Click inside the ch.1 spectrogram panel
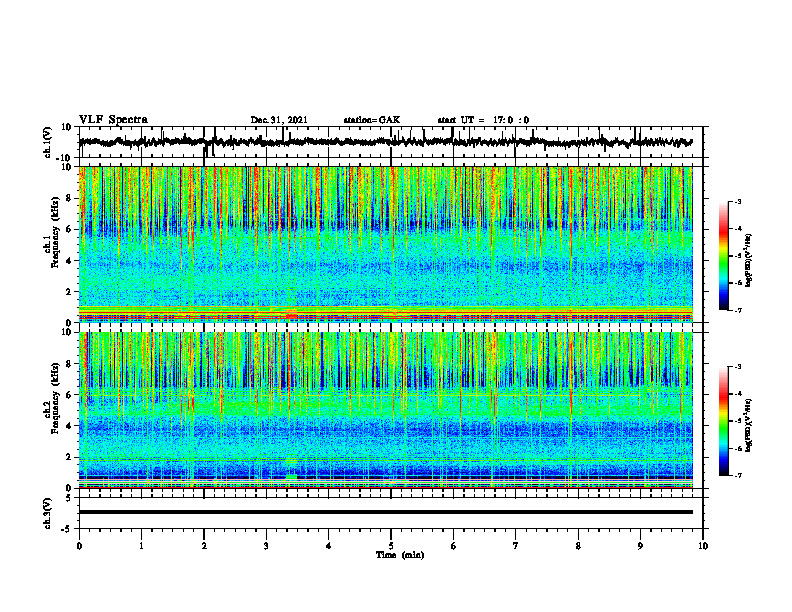Screen dimensions: 792x612 385,244
